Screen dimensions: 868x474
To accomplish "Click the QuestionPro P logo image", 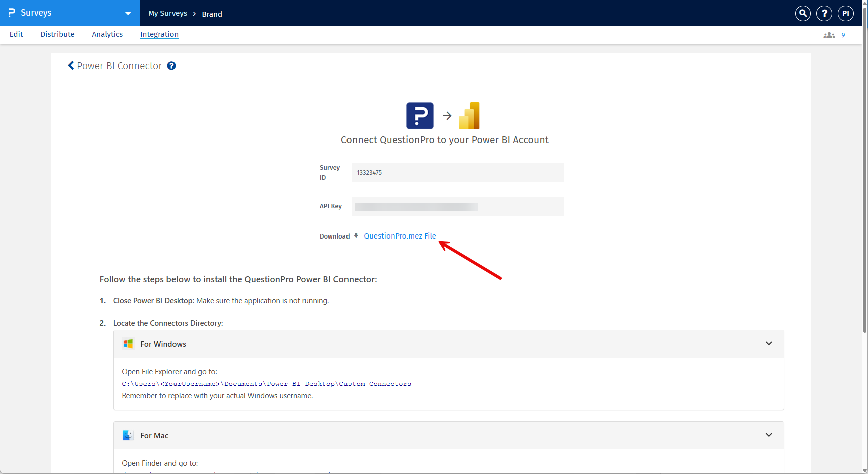I will 420,116.
